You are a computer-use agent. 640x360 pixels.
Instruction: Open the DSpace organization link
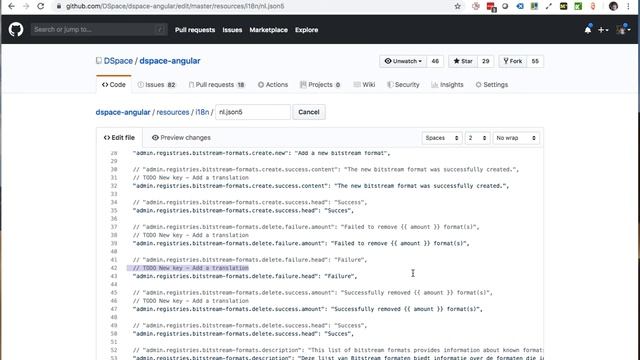point(118,61)
